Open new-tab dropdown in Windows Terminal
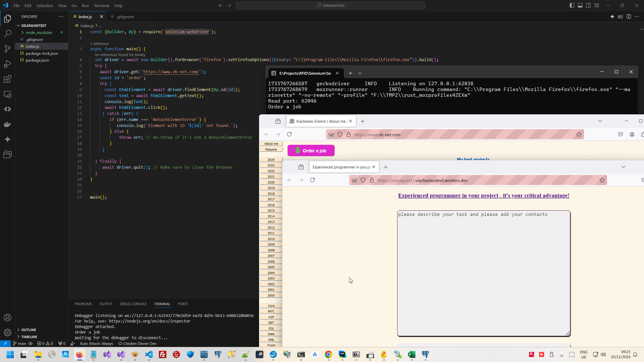The width and height of the screenshot is (644, 362). click(x=360, y=73)
